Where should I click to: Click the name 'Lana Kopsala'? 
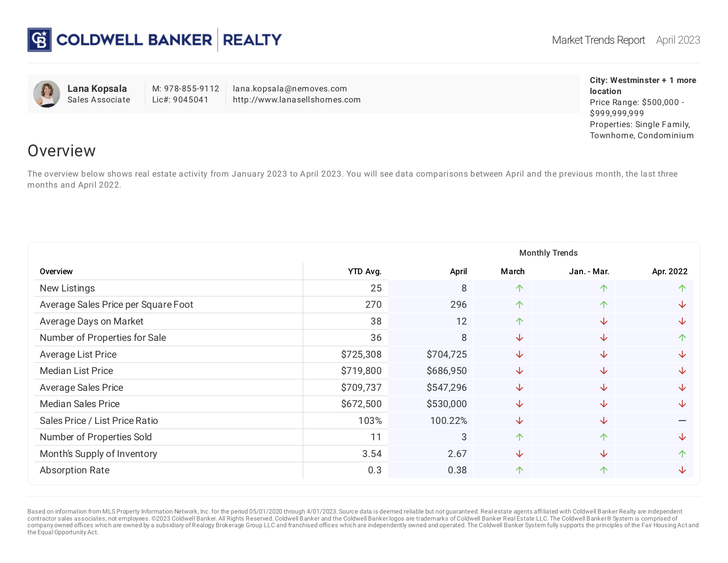(97, 89)
